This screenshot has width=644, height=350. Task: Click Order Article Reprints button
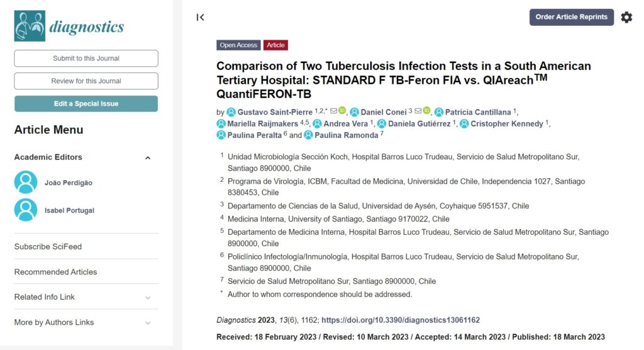coord(571,17)
